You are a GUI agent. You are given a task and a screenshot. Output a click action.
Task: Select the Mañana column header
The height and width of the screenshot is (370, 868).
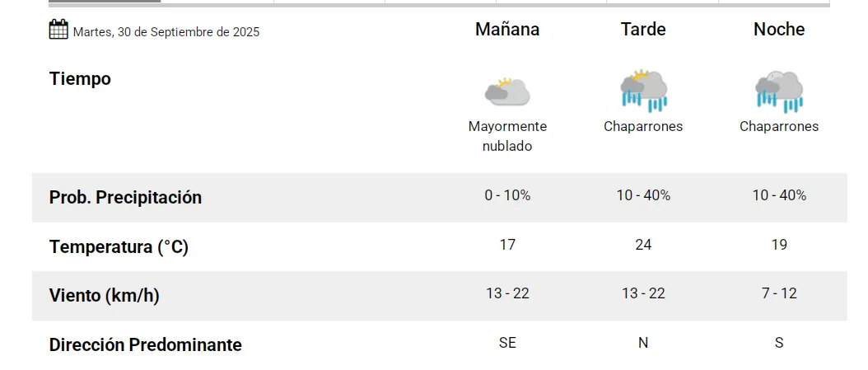(507, 30)
